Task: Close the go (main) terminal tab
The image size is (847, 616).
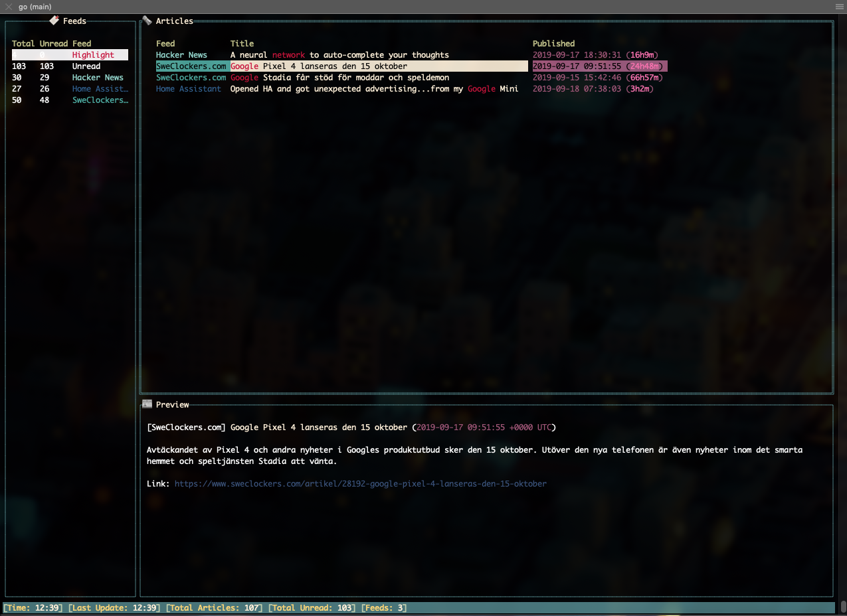Action: [9, 7]
